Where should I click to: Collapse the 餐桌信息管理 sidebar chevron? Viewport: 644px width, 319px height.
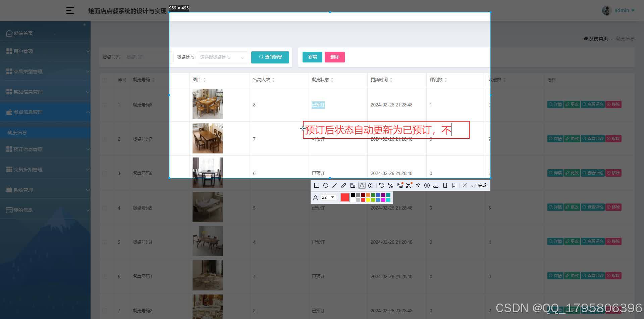coord(88,112)
